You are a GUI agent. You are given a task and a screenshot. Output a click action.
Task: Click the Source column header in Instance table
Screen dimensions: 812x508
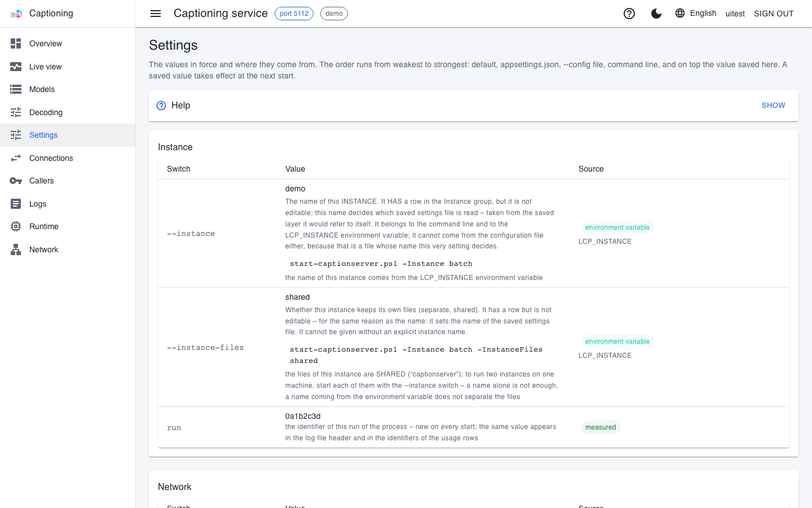tap(591, 169)
